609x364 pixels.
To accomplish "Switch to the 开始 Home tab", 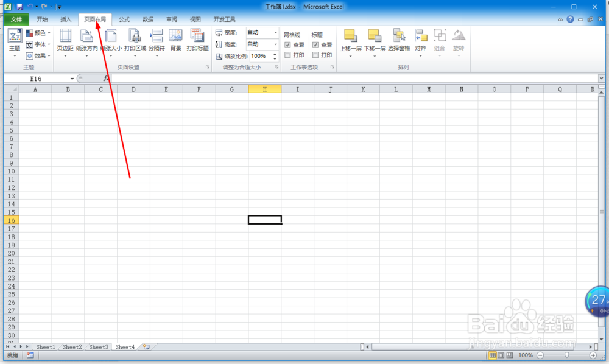I will [x=42, y=19].
